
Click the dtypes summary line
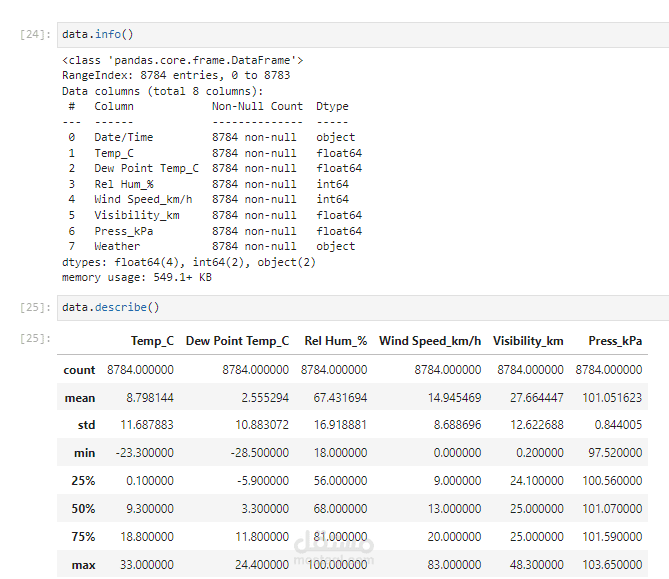(x=189, y=262)
